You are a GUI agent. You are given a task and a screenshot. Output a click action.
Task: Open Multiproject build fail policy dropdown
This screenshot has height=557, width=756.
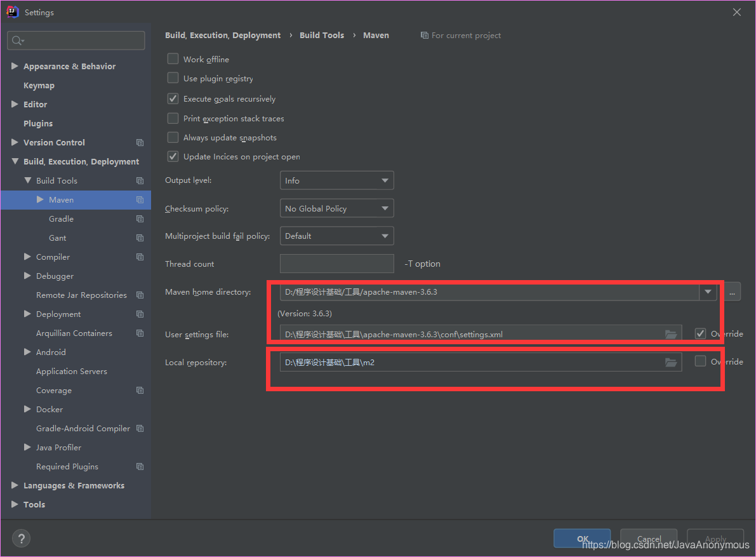tap(336, 236)
